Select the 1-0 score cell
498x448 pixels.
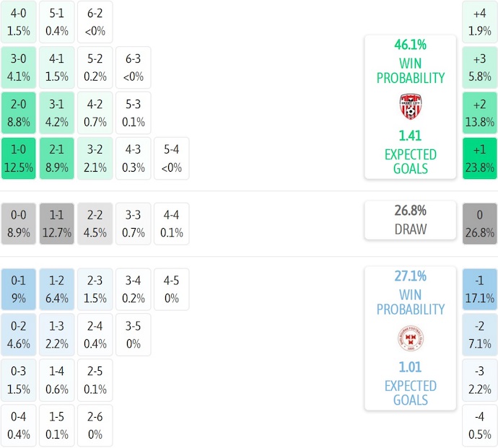[19, 159]
